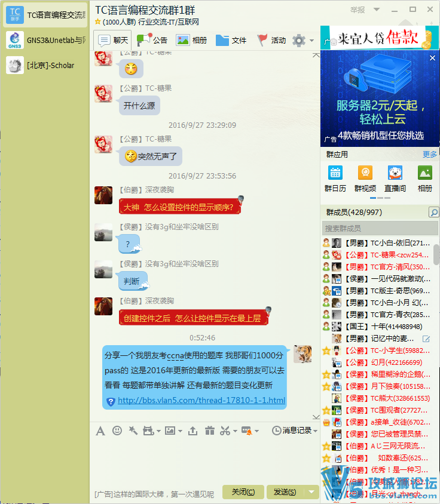Expand the send button options arrow
Screen dimensions: 440x504
311,492
